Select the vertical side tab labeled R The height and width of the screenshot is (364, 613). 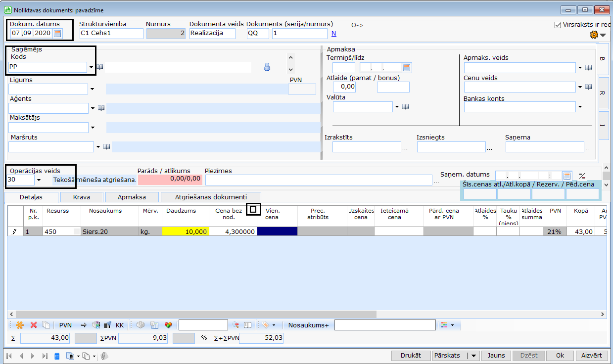(x=603, y=92)
